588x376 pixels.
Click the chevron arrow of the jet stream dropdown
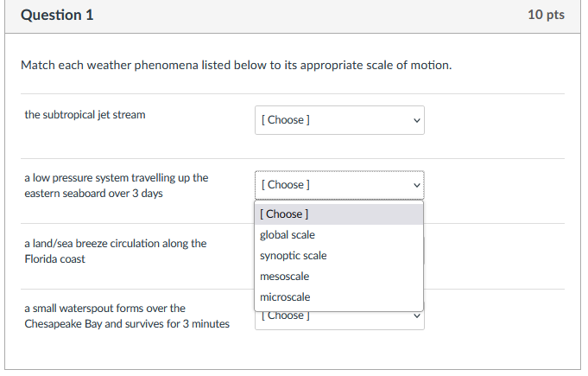416,120
